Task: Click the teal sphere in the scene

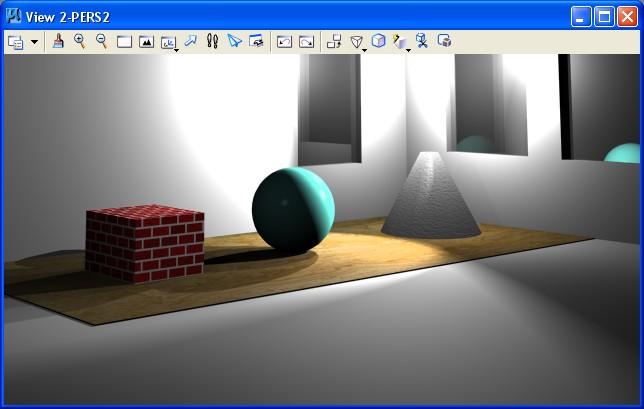Action: [x=293, y=210]
